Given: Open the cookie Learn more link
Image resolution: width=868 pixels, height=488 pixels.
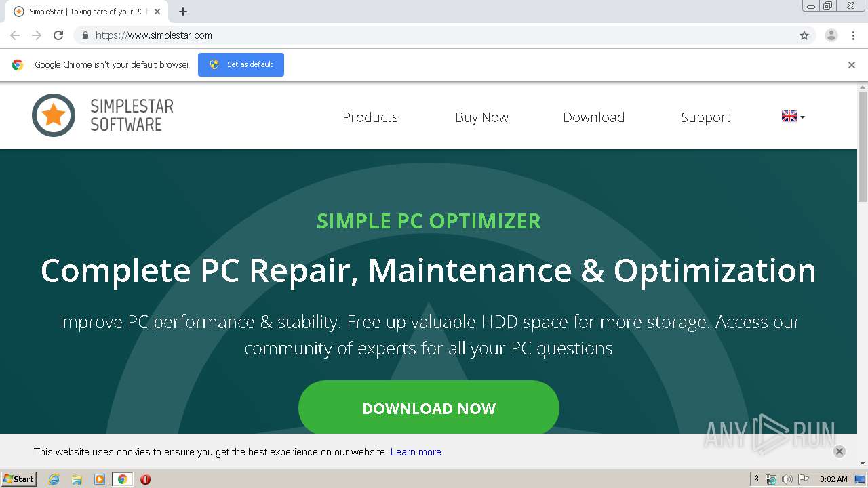Looking at the screenshot, I should click(416, 452).
